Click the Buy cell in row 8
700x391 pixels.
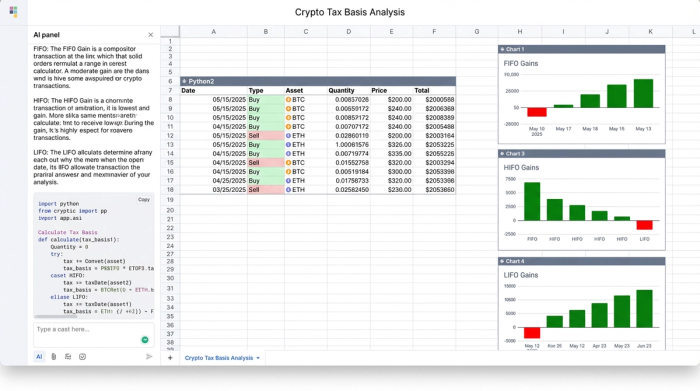pyautogui.click(x=266, y=100)
